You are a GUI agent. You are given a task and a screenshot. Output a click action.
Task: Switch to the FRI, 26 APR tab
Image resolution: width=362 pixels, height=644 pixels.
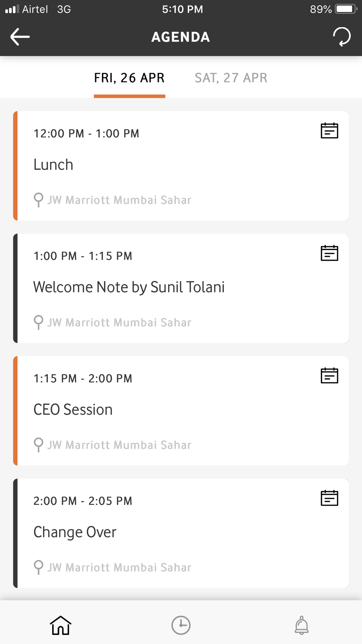pos(129,78)
